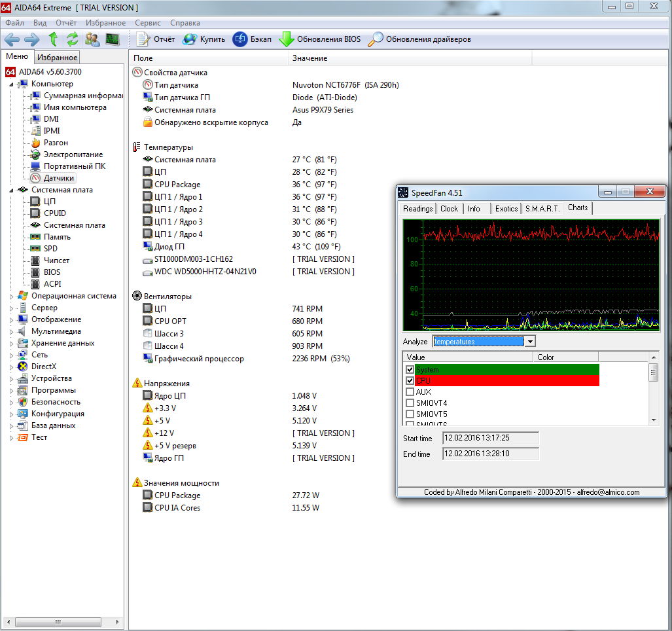Click the Бэкап backup icon

[240, 39]
